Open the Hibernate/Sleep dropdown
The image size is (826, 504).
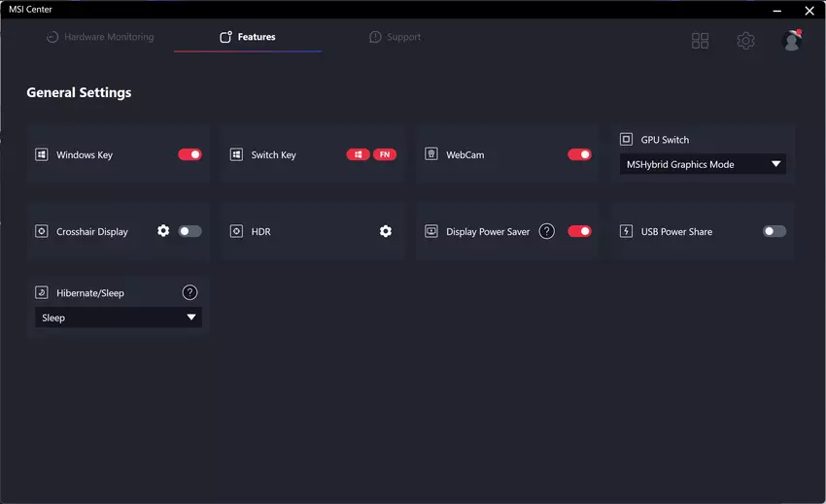119,318
